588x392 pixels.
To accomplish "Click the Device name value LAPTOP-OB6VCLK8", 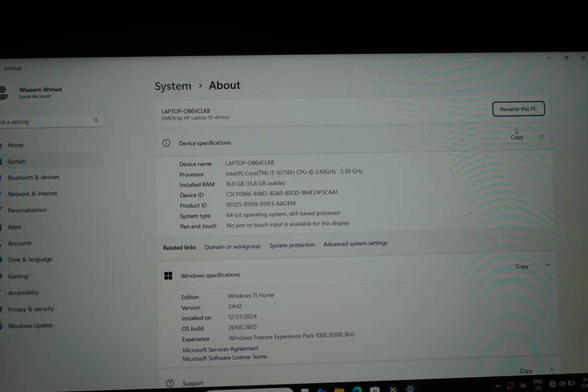I will click(250, 163).
